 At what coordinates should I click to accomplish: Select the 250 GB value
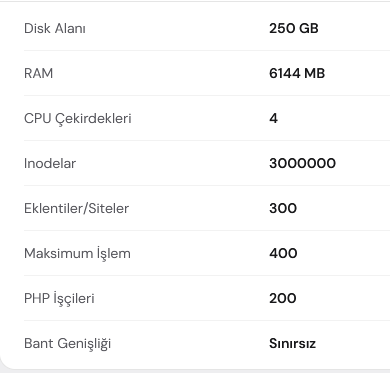coord(294,28)
